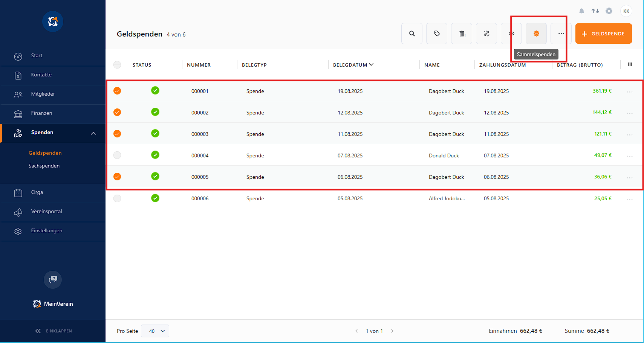Open row actions for donation 000004

click(630, 156)
